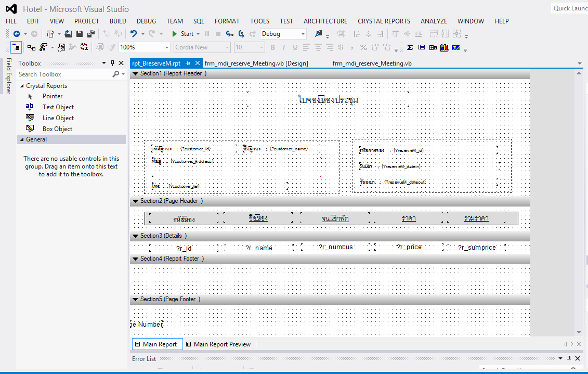Select the Main Report tab
The height and width of the screenshot is (374, 588).
tap(158, 344)
